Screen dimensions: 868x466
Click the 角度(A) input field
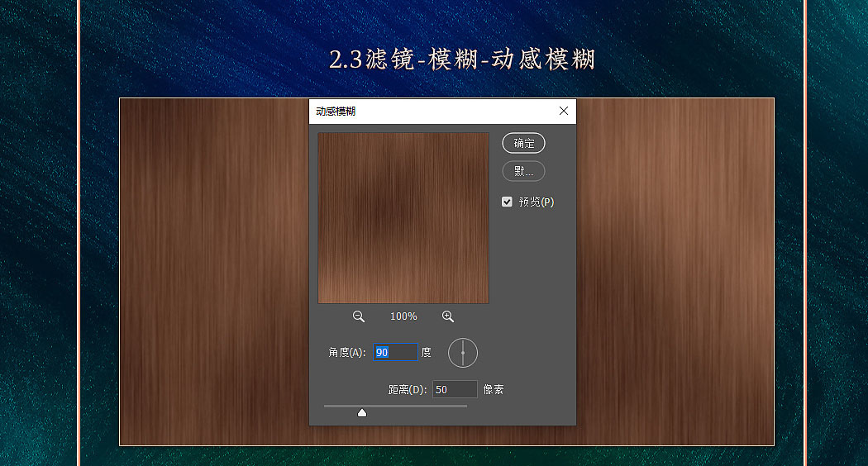click(x=395, y=352)
